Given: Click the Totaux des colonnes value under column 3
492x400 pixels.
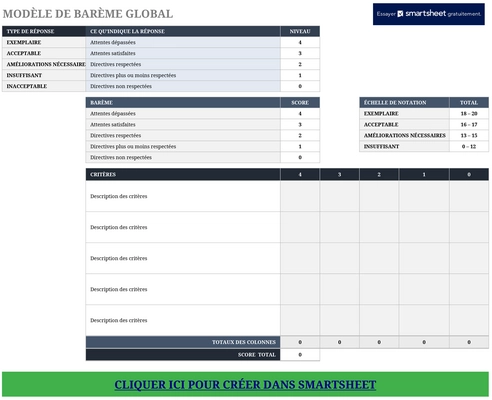Looking at the screenshot, I should (x=340, y=342).
